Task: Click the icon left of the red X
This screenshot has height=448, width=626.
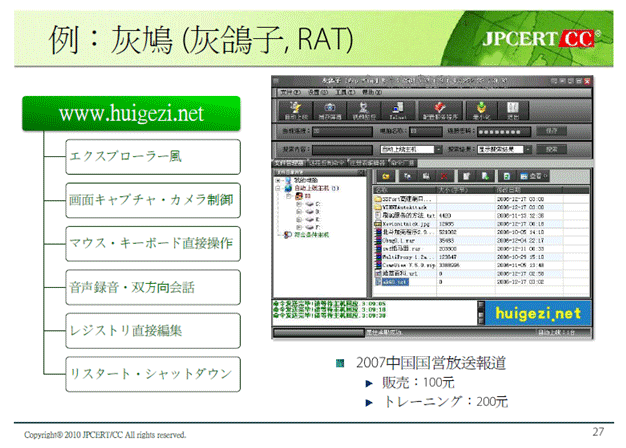Action: (426, 176)
